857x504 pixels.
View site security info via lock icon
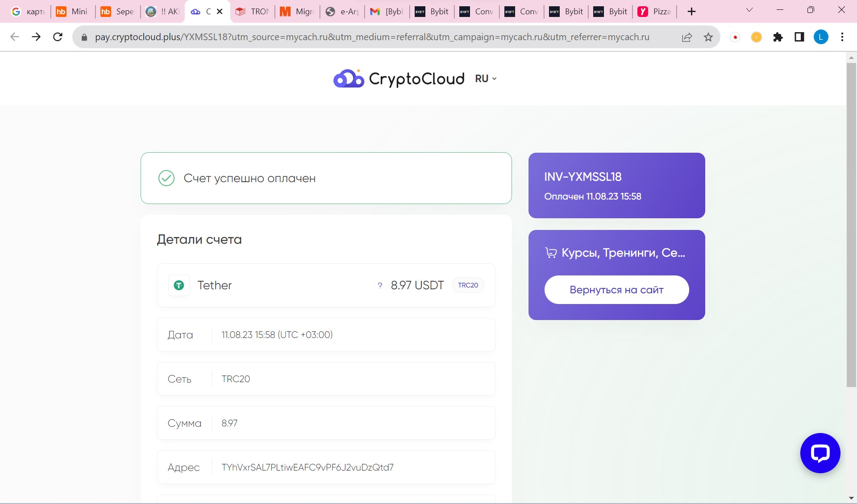pos(84,37)
